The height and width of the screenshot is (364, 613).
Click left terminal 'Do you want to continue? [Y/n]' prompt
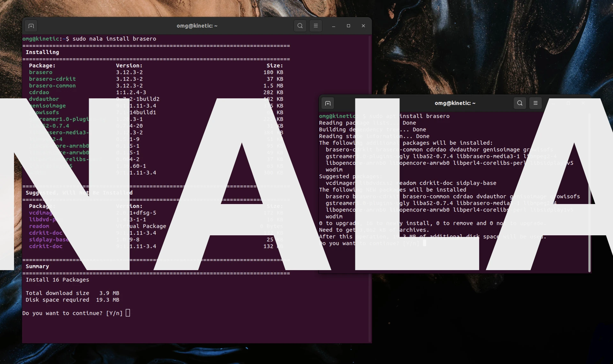72,313
